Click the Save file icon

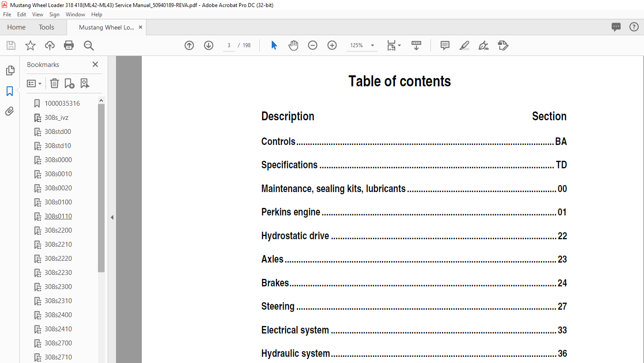(11, 45)
